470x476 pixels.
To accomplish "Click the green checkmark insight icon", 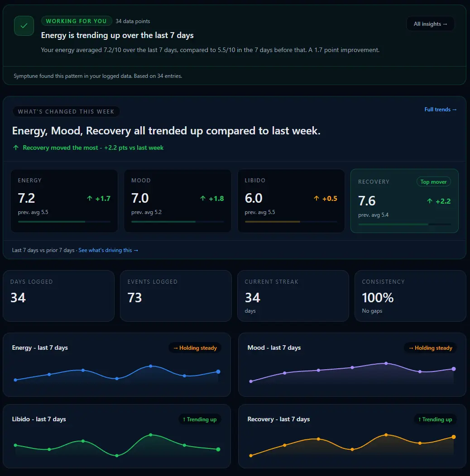I will point(24,26).
